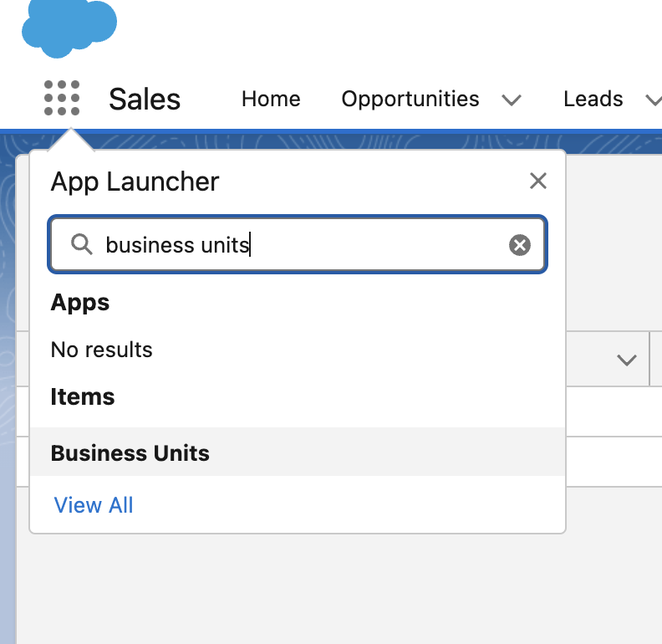Viewport: 662px width, 644px height.
Task: Expand the Opportunities tab dropdown chevron
Action: click(x=512, y=100)
